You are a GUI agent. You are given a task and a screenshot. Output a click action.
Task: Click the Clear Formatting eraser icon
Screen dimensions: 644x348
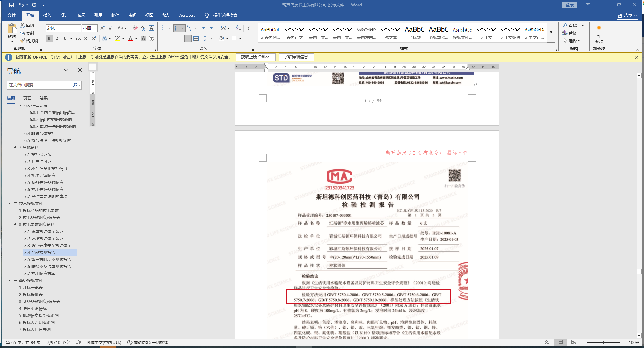[135, 28]
